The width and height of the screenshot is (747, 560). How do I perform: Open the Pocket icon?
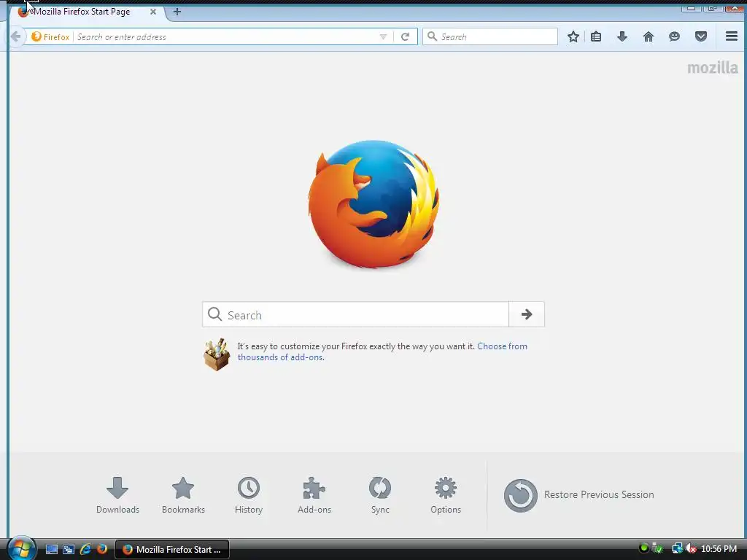[x=701, y=36]
